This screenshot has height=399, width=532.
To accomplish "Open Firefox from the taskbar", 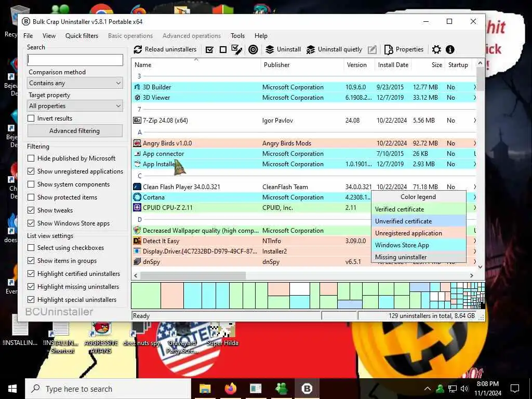I will pyautogui.click(x=231, y=389).
